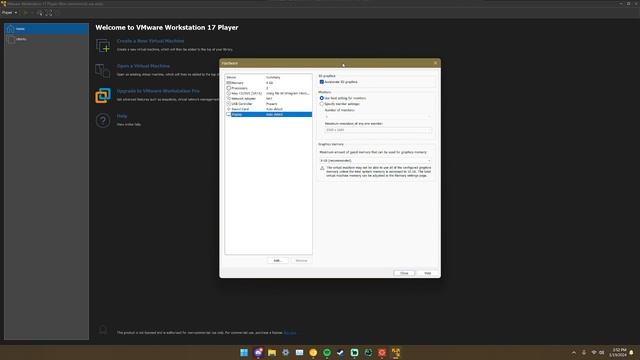Screen dimensions: 640x360
Task: Click the VMware logo in title bar
Action: 4,3
